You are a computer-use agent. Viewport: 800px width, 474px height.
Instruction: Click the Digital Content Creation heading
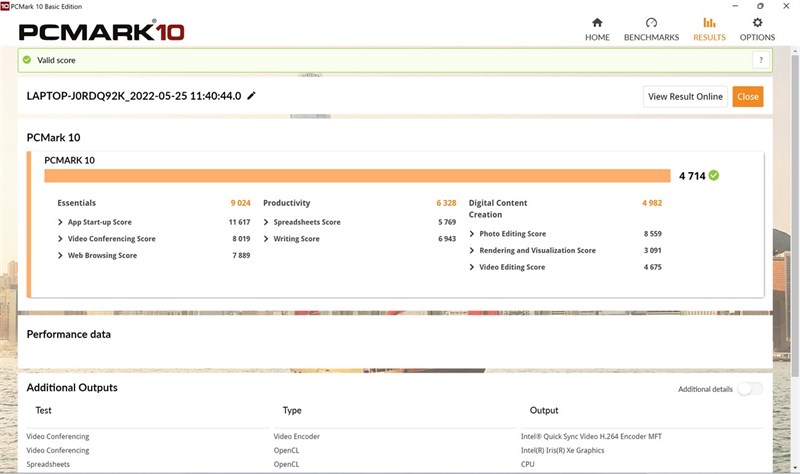point(498,209)
